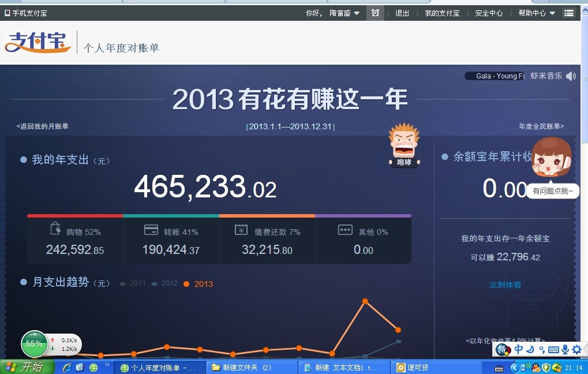This screenshot has height=374, width=588.
Task: Click the IME logo avatar icon
Action: pyautogui.click(x=503, y=350)
